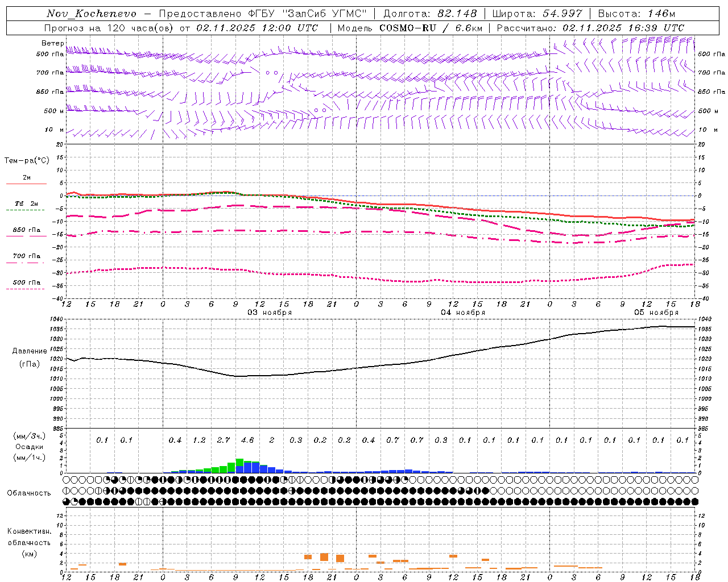Click the station name Nov_Kochenevo in header
The height and width of the screenshot is (582, 728).
click(92, 14)
